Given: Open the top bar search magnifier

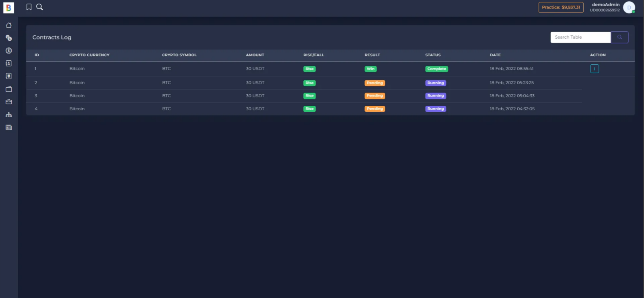Looking at the screenshot, I should coord(39,7).
